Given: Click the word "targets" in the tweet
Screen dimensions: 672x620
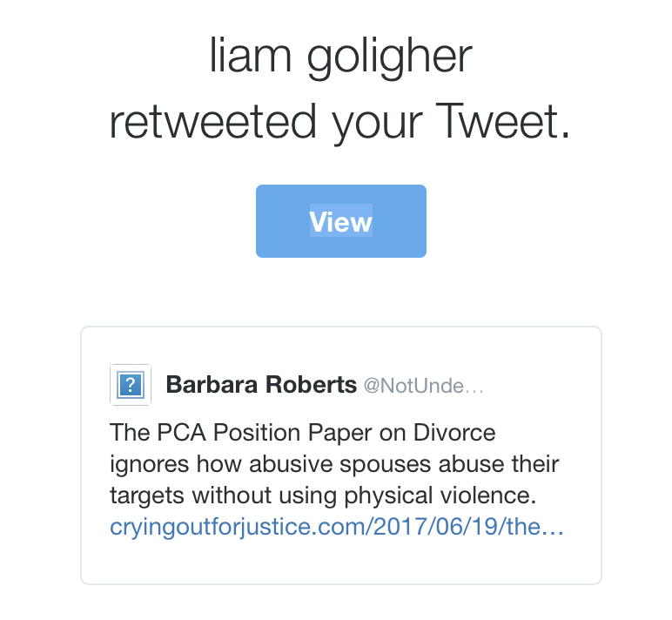Looking at the screenshot, I should tap(146, 496).
